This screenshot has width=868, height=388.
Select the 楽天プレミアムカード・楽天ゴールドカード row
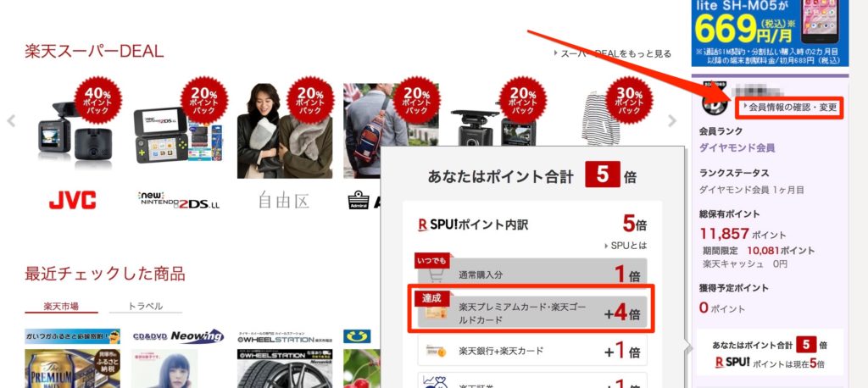[532, 313]
